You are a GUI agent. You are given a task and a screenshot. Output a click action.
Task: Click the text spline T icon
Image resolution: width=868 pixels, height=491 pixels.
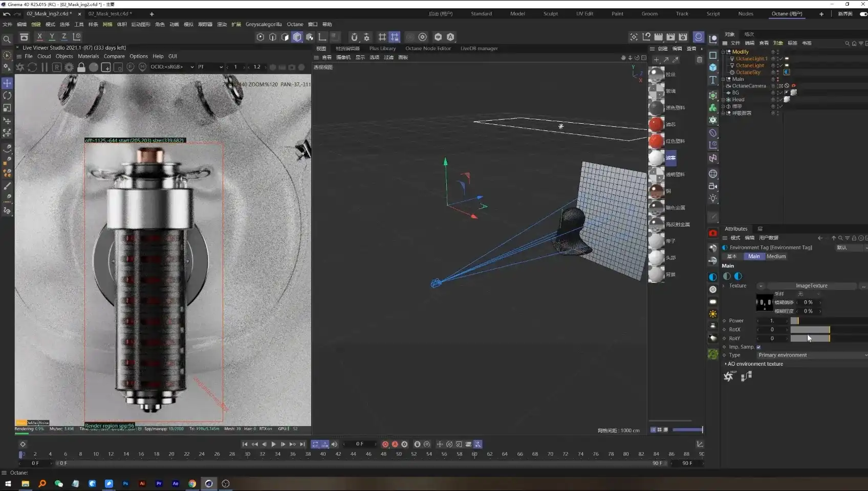[713, 80]
